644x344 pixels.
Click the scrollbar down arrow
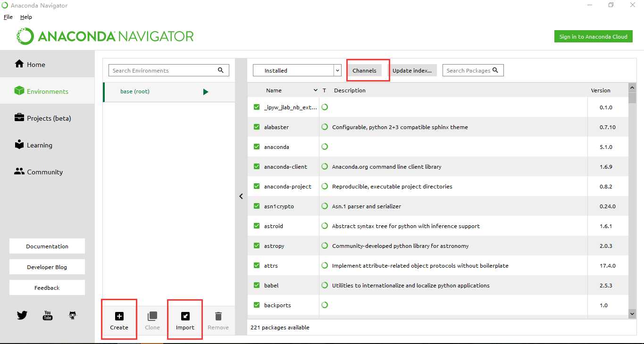[632, 313]
